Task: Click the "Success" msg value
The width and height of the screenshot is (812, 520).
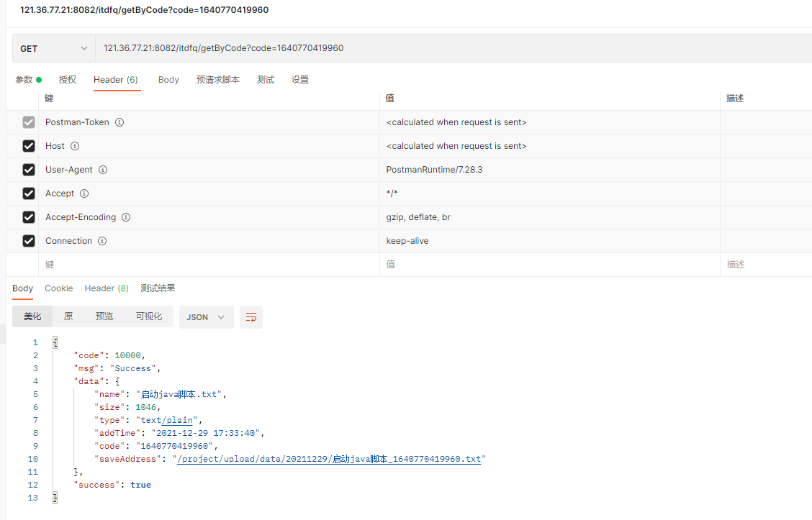Action: (133, 368)
